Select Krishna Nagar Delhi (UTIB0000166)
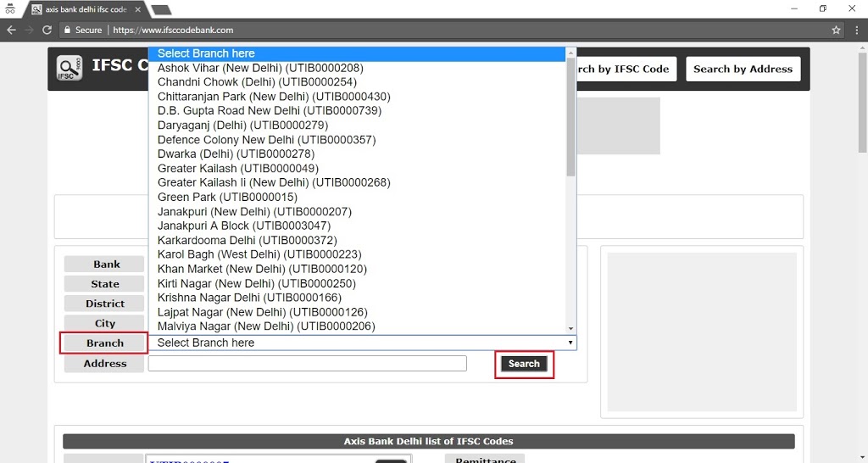The image size is (868, 463). pos(357,298)
